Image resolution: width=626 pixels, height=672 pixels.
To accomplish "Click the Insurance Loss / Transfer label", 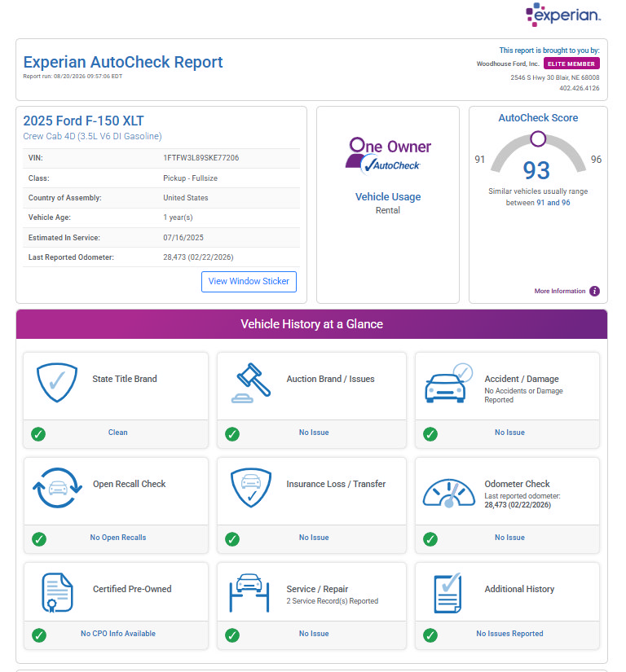I will click(336, 484).
